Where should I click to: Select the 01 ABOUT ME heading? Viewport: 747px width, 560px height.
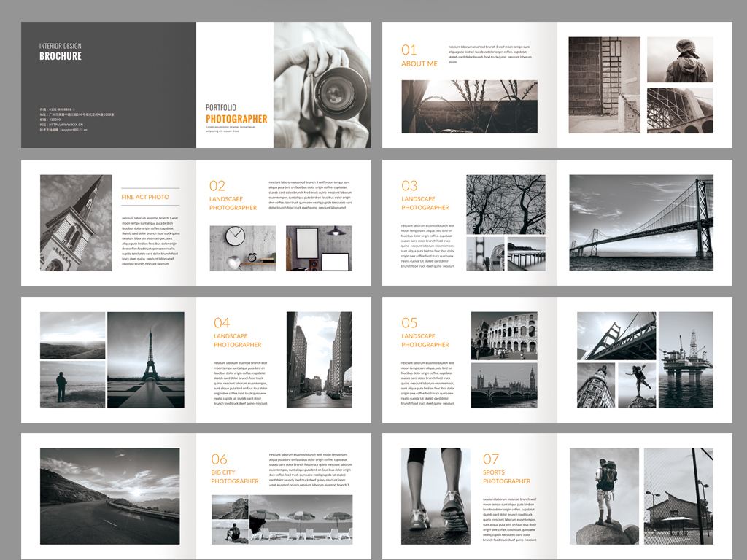coord(419,55)
